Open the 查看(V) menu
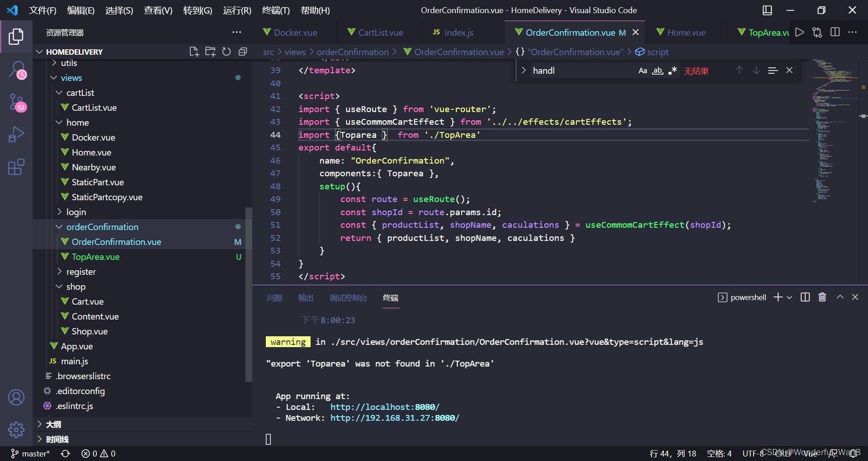868x461 pixels. pos(158,10)
